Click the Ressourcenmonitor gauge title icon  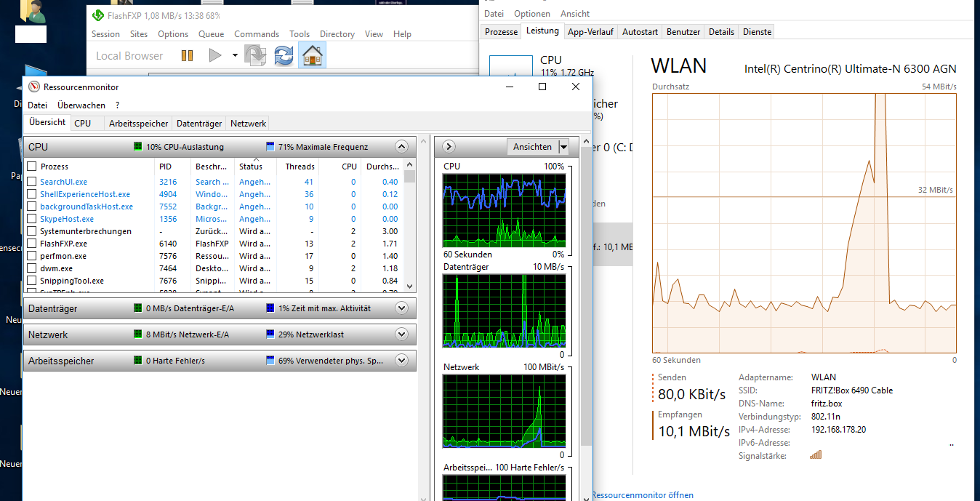click(x=33, y=87)
